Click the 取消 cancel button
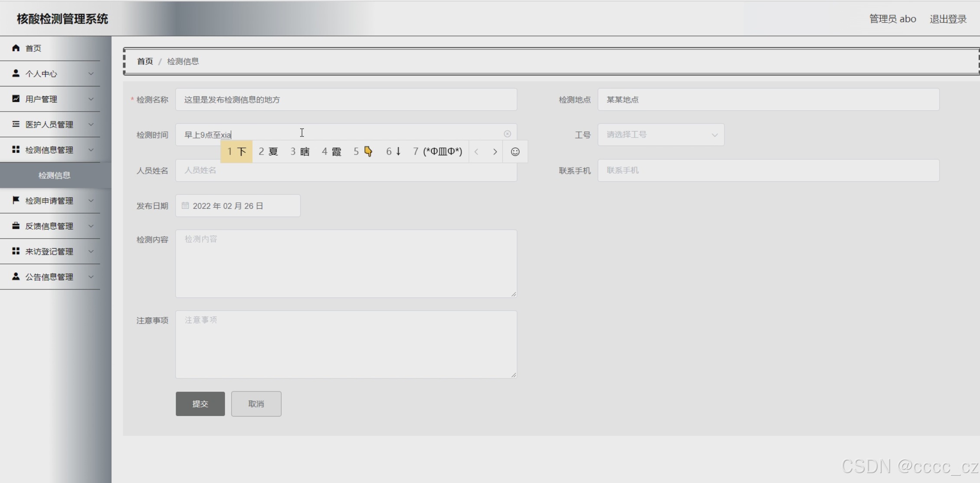 256,404
